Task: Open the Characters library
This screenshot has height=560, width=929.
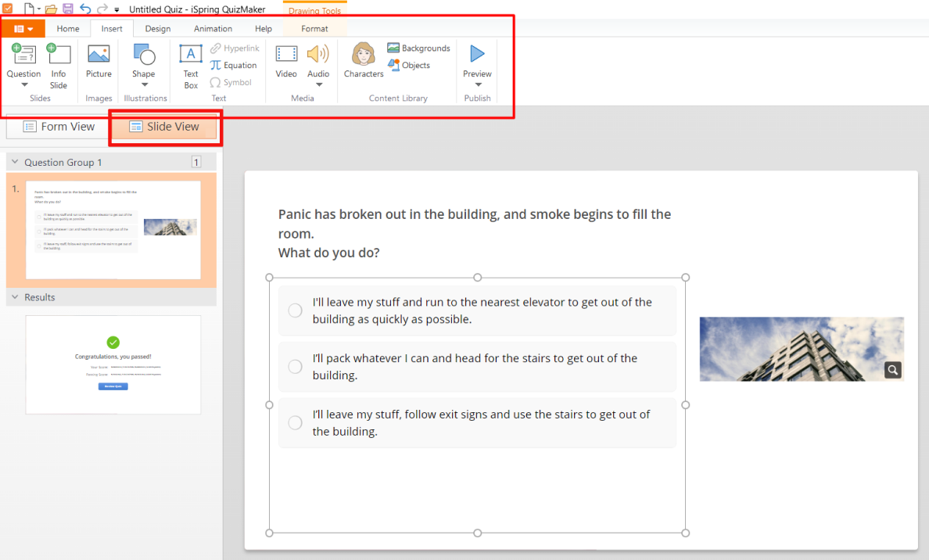Action: point(363,60)
